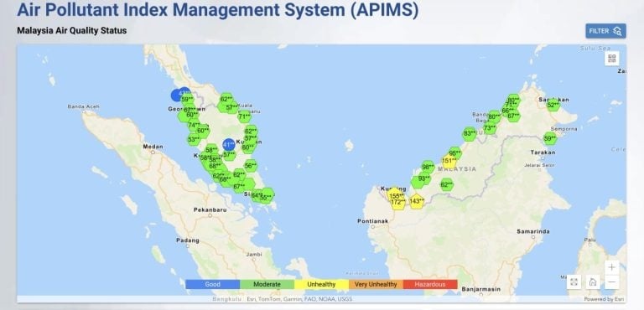Click the Air Pollutant Index Management System title
Image resolution: width=644 pixels, height=310 pixels.
tap(218, 10)
